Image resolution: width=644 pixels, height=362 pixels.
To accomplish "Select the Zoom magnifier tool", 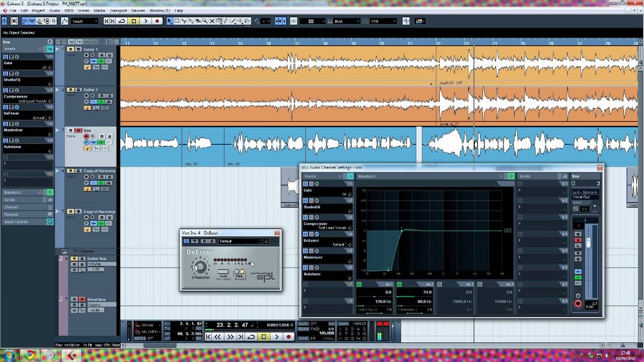I will 205,21.
